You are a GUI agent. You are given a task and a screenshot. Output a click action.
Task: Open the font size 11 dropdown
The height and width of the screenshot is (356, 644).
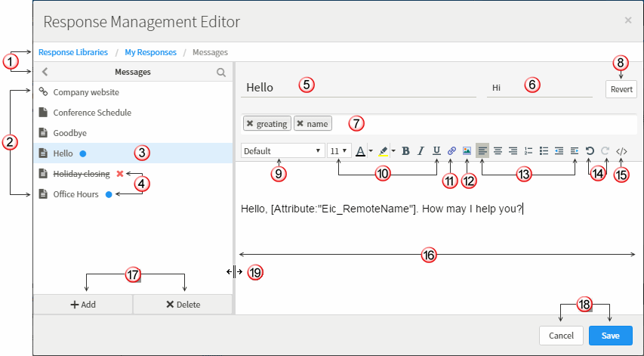[x=339, y=150]
